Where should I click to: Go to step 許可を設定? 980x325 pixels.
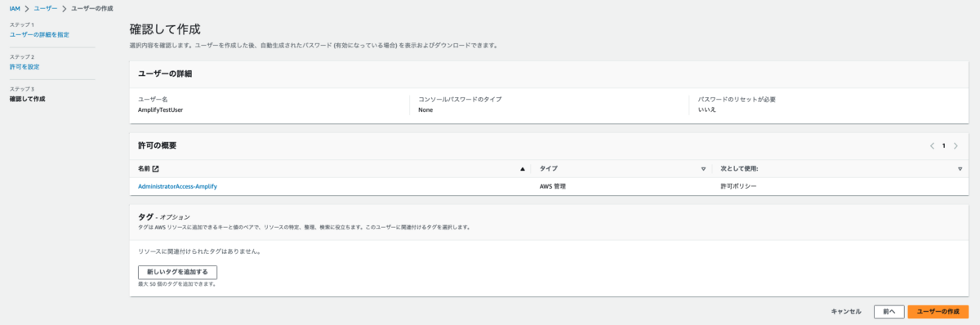point(24,67)
